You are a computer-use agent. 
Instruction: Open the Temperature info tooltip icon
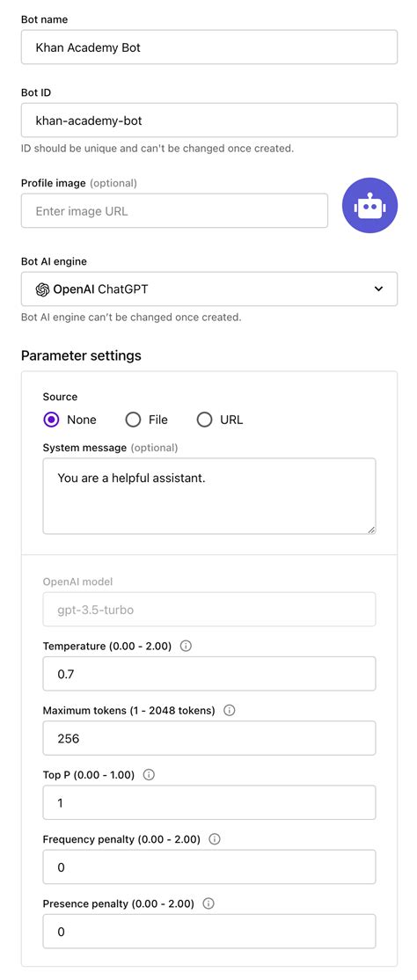click(x=186, y=647)
